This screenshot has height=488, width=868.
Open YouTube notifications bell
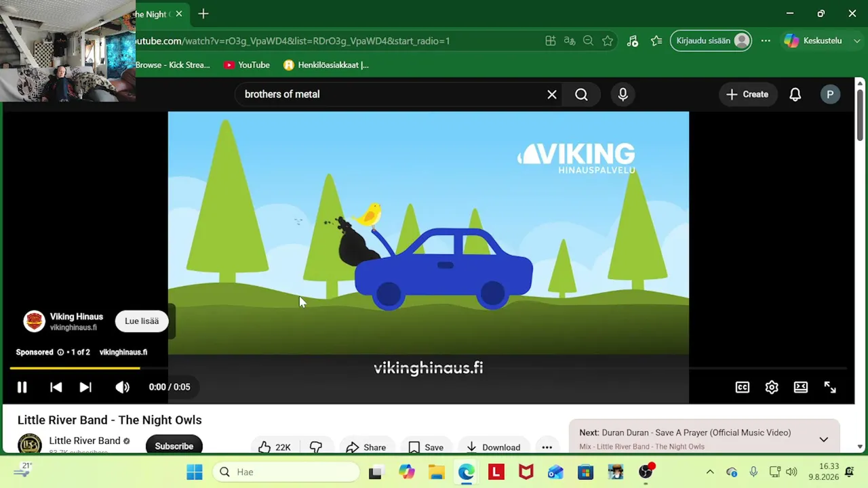(x=795, y=94)
